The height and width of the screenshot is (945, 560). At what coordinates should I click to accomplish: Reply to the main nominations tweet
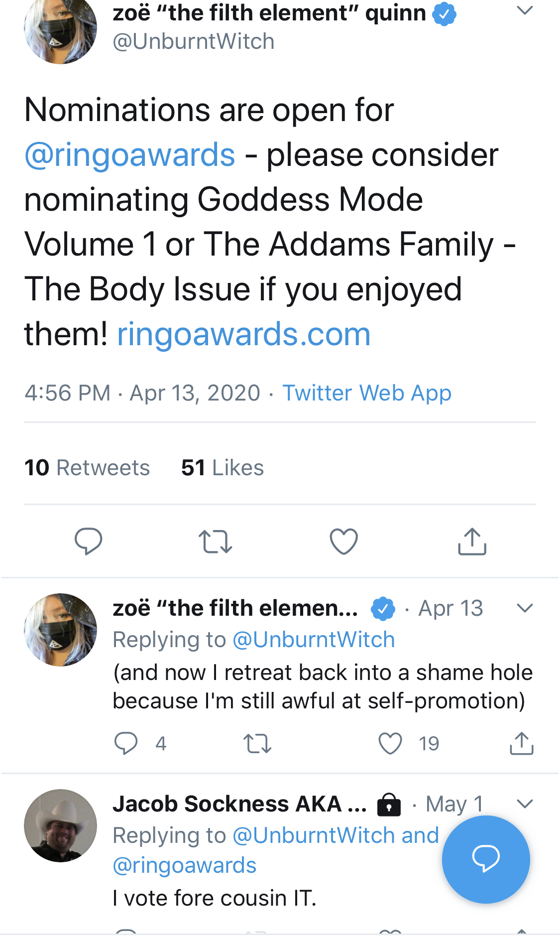(88, 541)
